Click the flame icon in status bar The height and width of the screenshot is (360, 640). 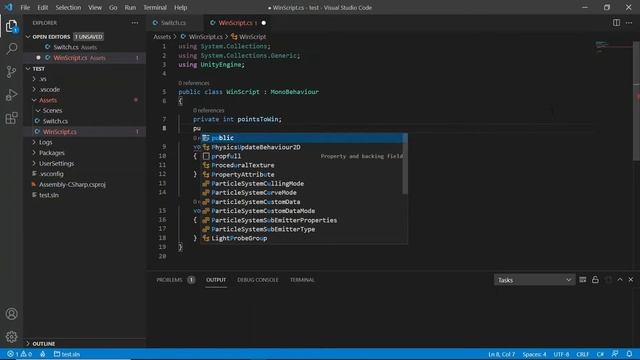point(42,354)
